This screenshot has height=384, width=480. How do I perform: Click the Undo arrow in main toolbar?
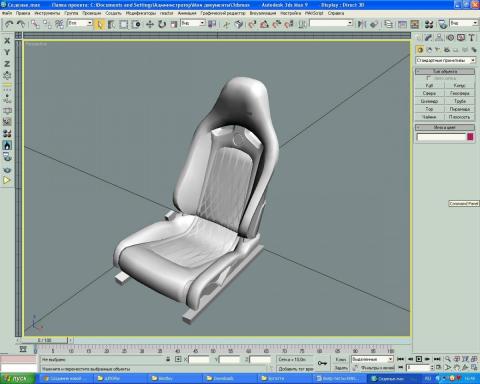[9, 24]
